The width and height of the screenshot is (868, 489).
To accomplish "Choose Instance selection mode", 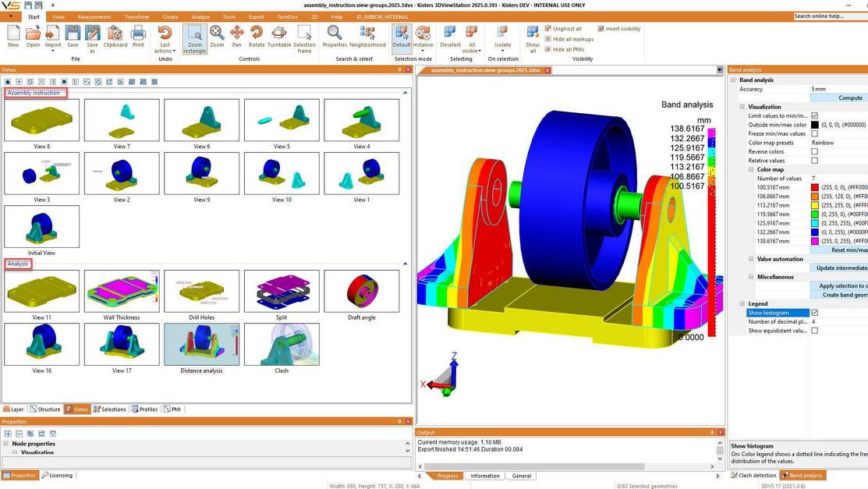I will coord(423,37).
